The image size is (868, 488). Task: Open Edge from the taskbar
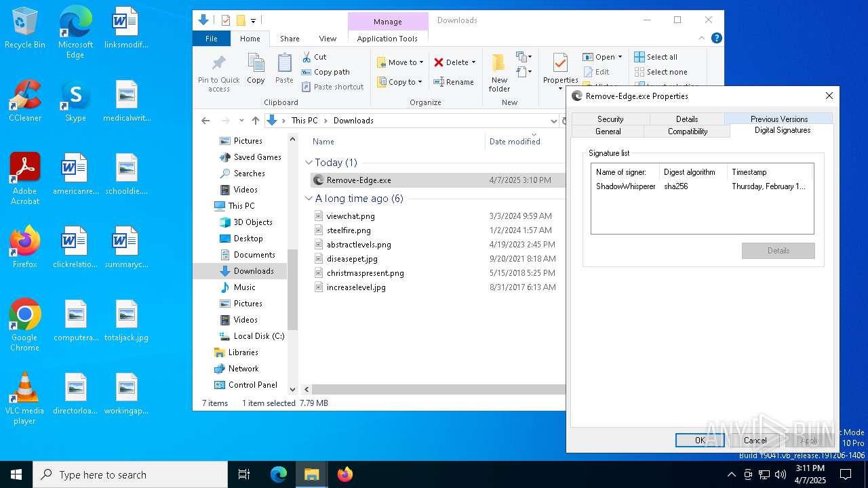pos(279,474)
